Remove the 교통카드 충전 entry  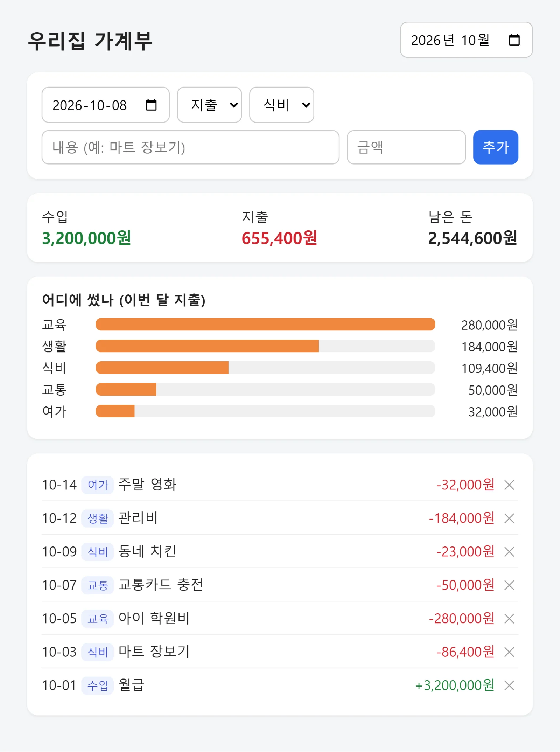point(509,585)
